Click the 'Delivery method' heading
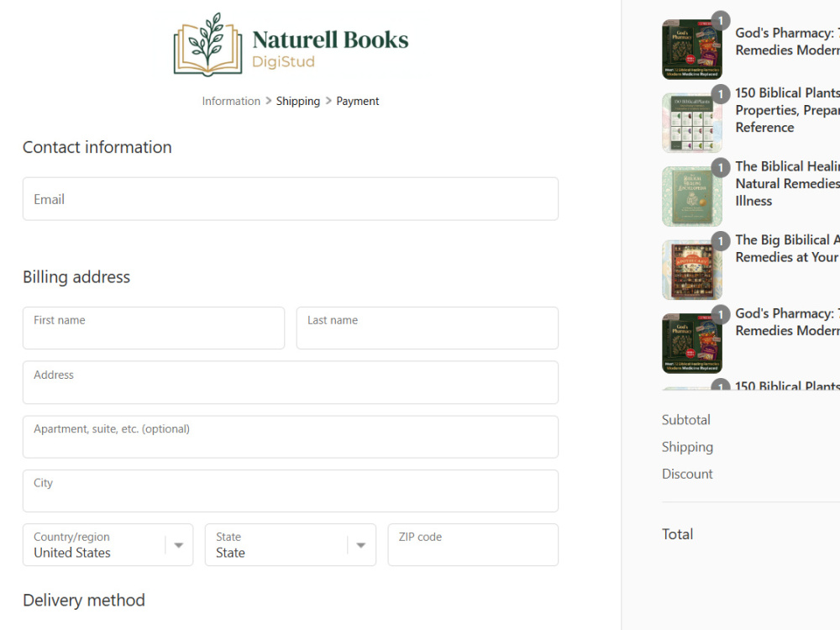 click(x=83, y=600)
